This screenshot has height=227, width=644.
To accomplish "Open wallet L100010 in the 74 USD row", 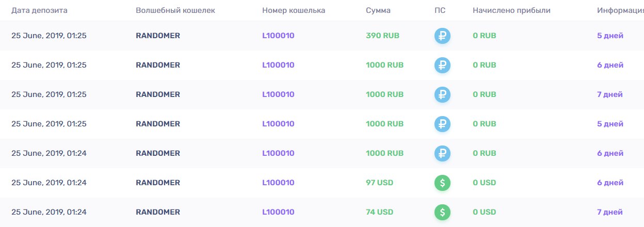I will tap(278, 212).
